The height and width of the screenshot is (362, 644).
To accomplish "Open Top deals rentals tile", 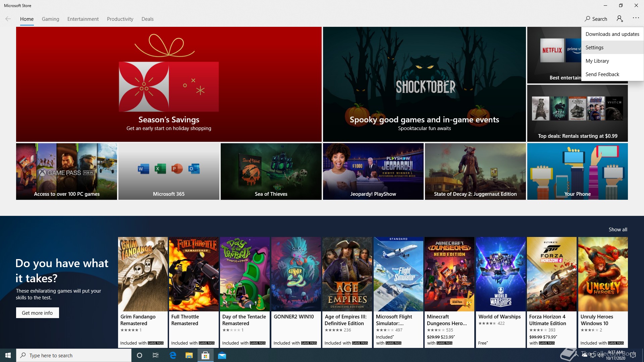I will pyautogui.click(x=578, y=113).
